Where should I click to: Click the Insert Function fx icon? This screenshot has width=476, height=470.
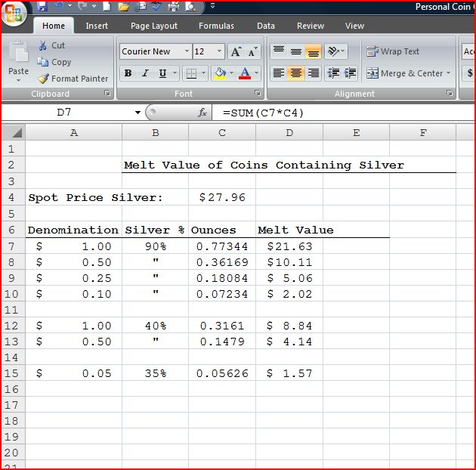pos(202,113)
